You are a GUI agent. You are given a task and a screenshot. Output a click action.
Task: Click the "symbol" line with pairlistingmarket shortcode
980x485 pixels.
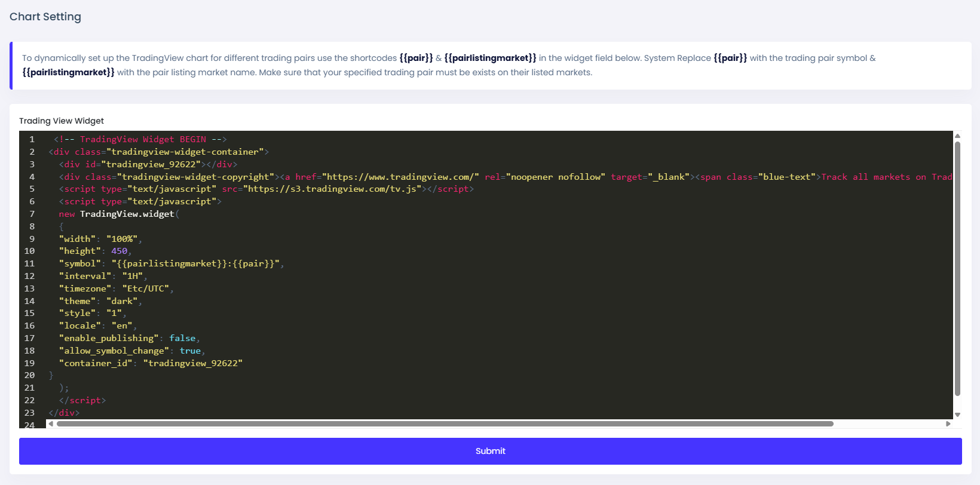tap(171, 263)
